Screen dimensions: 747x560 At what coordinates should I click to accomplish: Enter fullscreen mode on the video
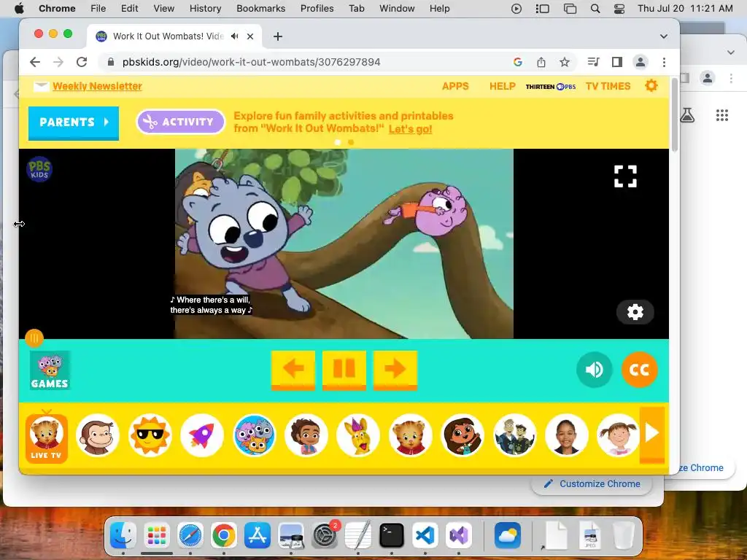(x=625, y=176)
